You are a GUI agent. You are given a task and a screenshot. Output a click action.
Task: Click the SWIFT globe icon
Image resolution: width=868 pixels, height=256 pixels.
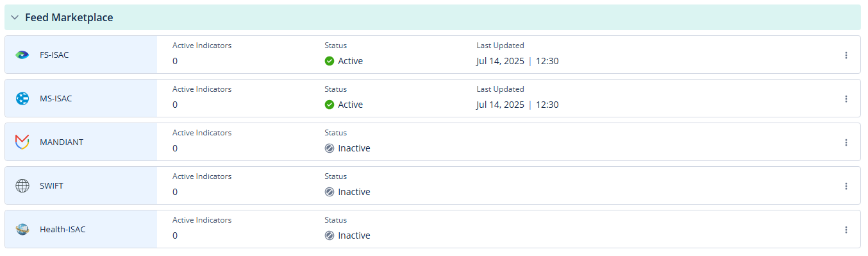coord(22,186)
